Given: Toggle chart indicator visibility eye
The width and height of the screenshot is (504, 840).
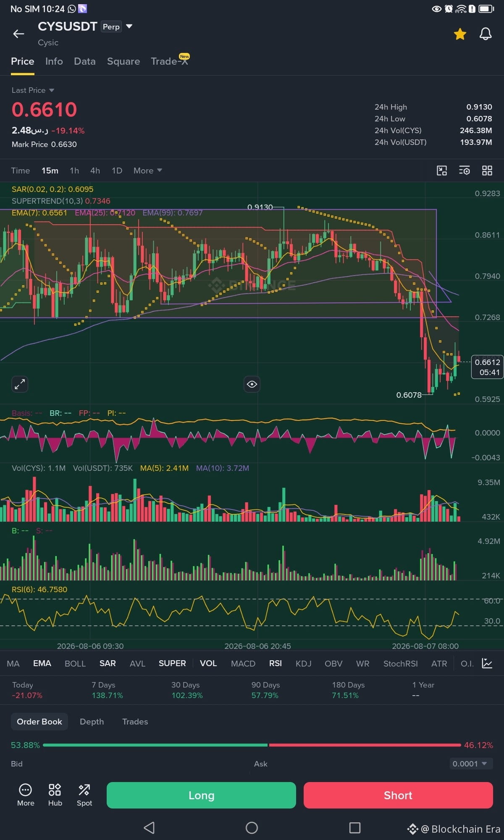Looking at the screenshot, I should point(252,384).
